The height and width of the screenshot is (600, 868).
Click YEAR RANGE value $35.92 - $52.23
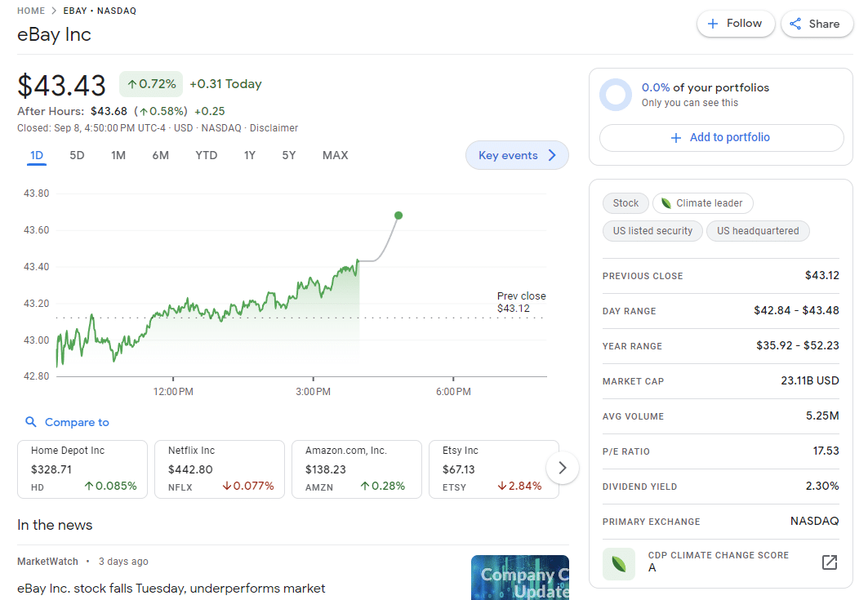798,345
